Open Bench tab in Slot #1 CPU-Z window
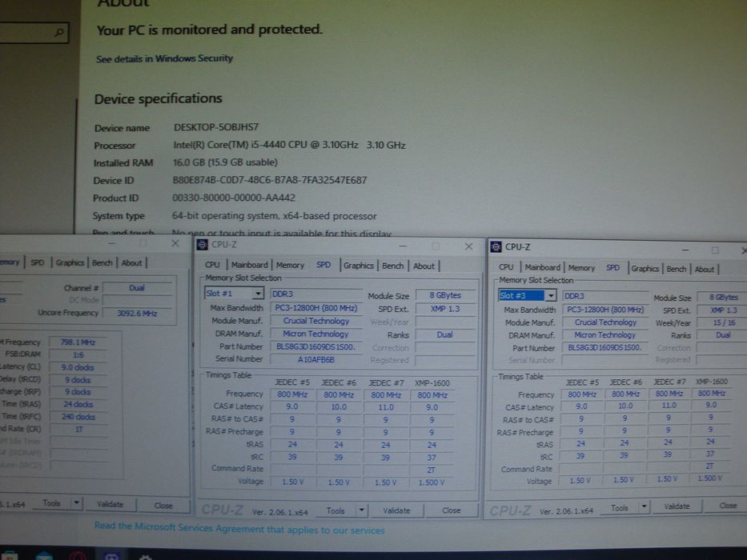The height and width of the screenshot is (560, 747). coord(392,266)
